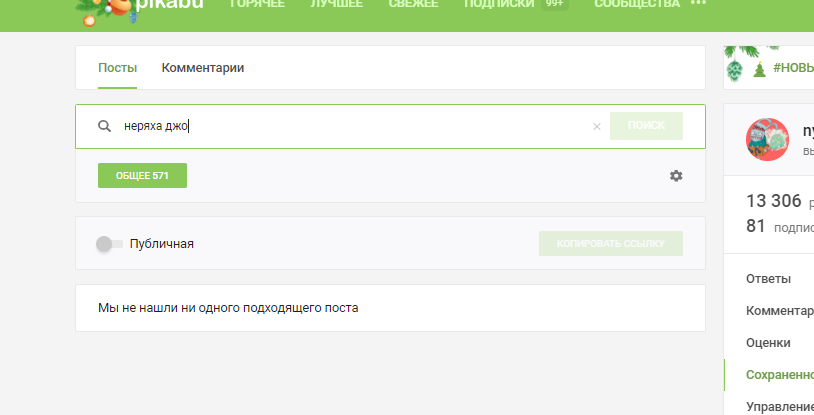Click the 'Мы не нашли ни одного подходящего поста' message
This screenshot has width=814, height=415.
pyautogui.click(x=228, y=308)
